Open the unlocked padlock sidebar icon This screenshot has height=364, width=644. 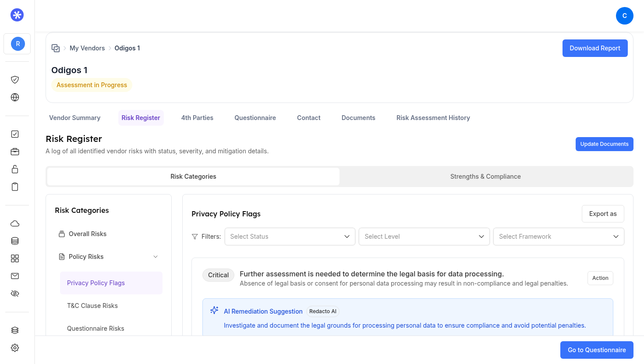pyautogui.click(x=15, y=169)
